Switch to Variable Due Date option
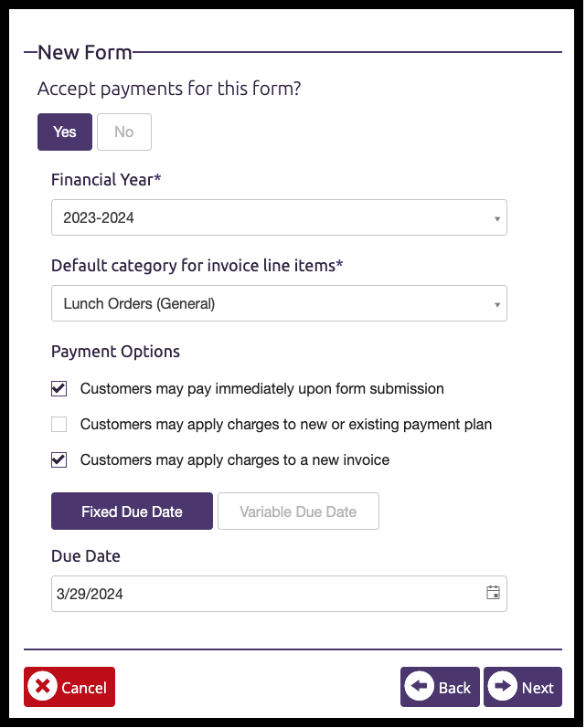586x728 pixels. click(x=298, y=512)
